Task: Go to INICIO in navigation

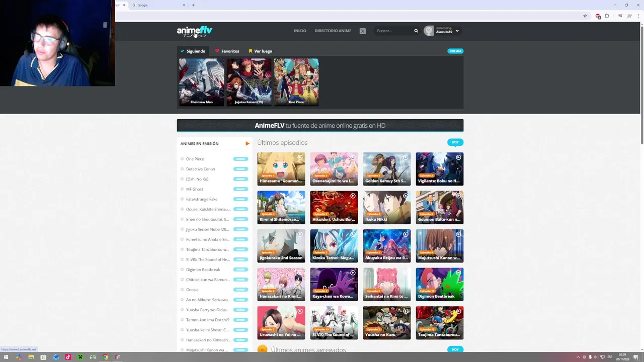Action: click(300, 31)
